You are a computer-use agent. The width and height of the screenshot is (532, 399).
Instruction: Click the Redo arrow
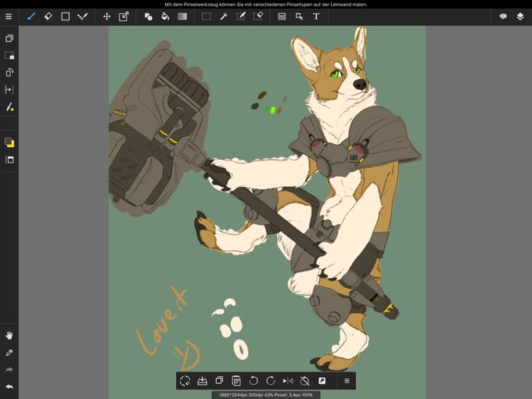tap(9, 370)
